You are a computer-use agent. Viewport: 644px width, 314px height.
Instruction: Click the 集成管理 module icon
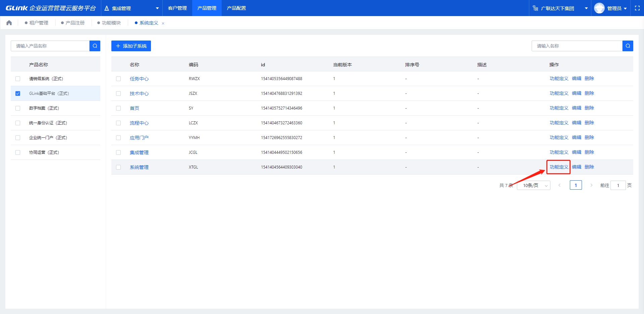click(x=107, y=8)
